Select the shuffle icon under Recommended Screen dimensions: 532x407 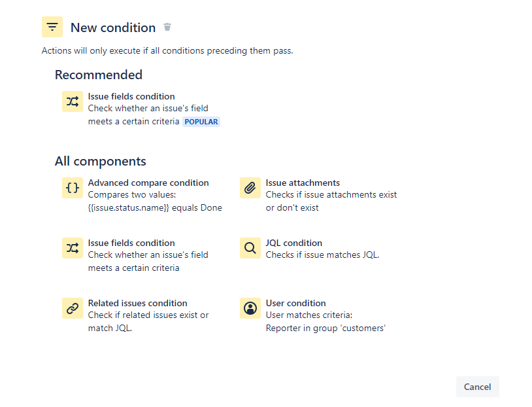73,101
